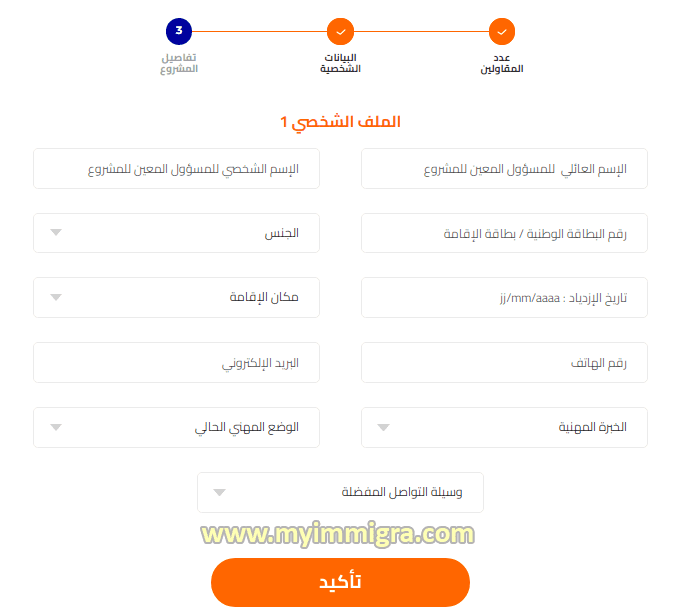Screen dimensions: 678x615
Task: Click the step 3 circle icon
Action: (x=179, y=32)
